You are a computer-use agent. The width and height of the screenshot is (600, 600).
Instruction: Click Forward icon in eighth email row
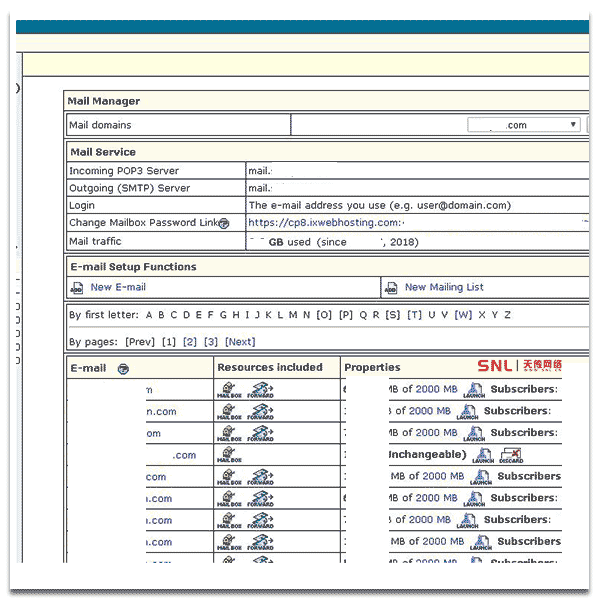click(261, 543)
